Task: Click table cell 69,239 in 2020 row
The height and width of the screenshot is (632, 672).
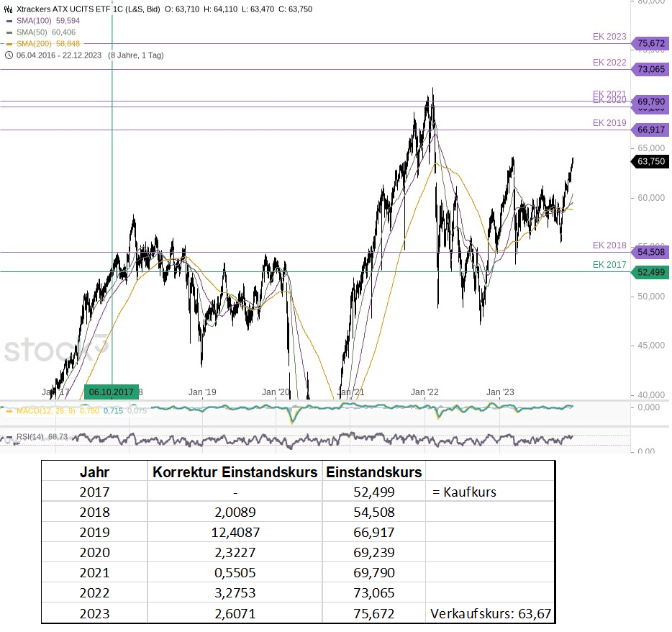Action: point(374,552)
